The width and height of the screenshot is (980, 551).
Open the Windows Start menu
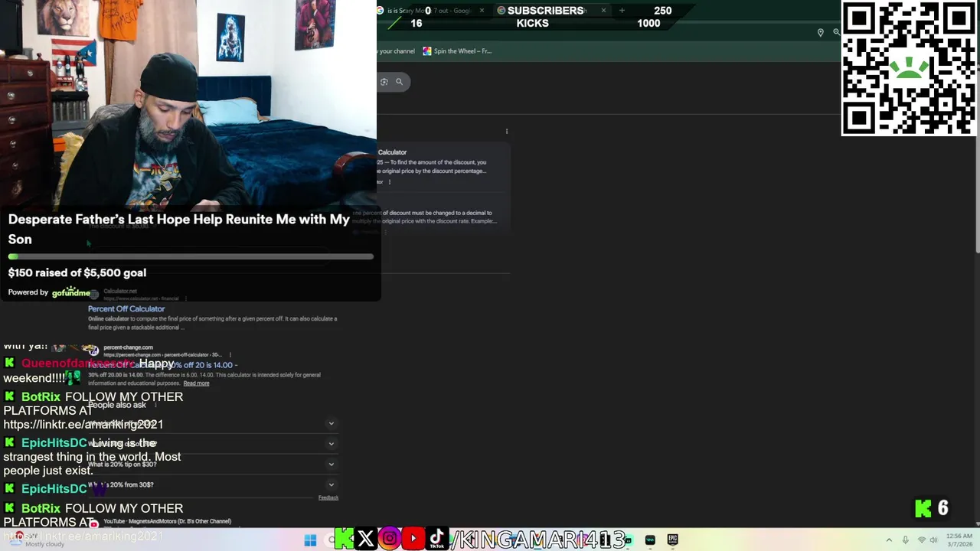310,540
